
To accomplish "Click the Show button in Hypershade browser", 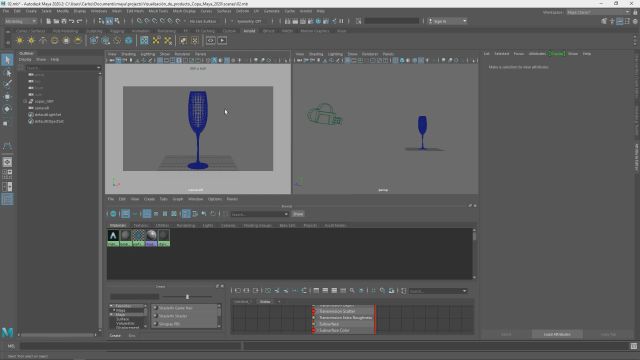I will pos(298,214).
